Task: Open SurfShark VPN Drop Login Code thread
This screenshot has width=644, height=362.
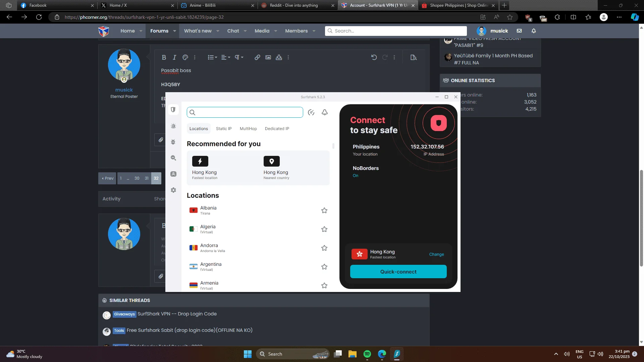Action: pos(177,314)
